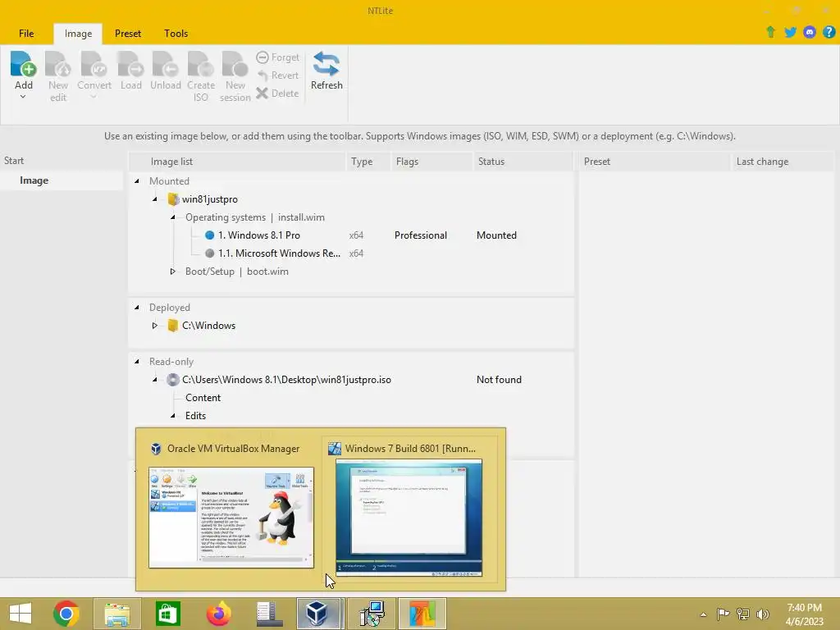
Task: Click the Add image toolbar icon
Action: coord(24,64)
